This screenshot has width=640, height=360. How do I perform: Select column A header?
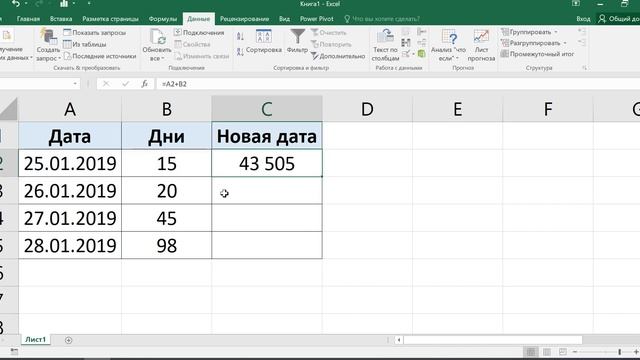pyautogui.click(x=70, y=109)
